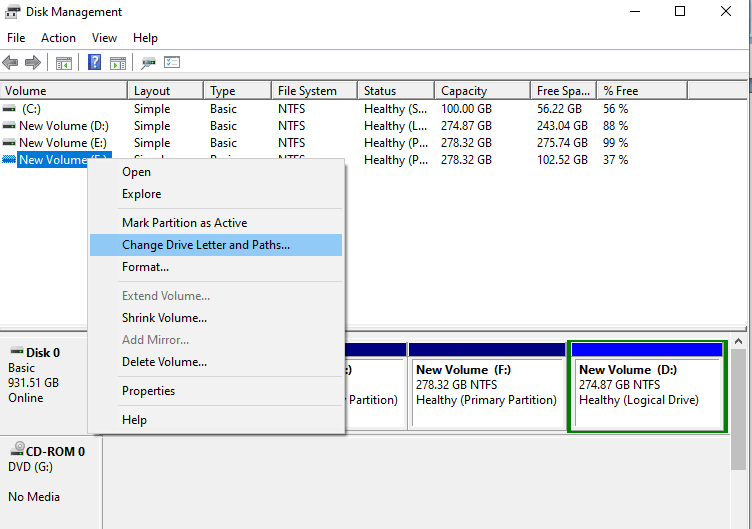The height and width of the screenshot is (529, 752).
Task: Click the hatched drive icon of the selected volume
Action: 9,159
